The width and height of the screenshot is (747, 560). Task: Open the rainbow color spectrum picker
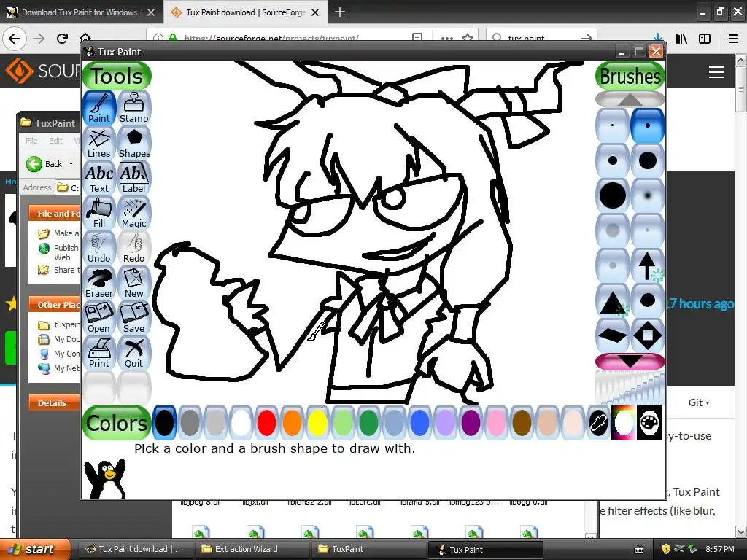[x=623, y=422]
